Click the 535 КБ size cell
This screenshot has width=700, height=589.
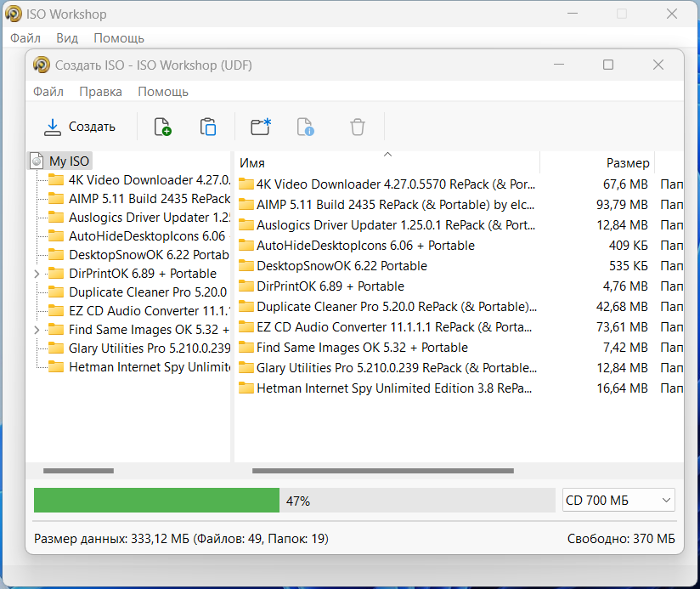click(628, 266)
